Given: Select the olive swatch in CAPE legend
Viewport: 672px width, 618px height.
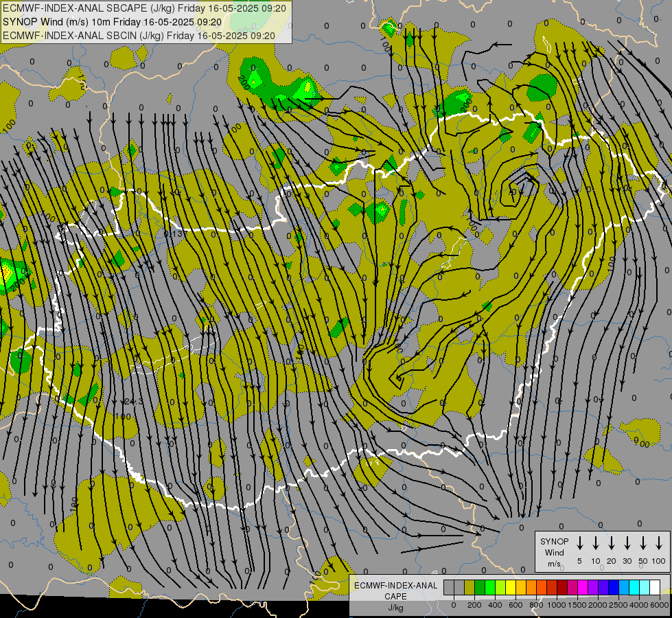Looking at the screenshot, I should 470,587.
